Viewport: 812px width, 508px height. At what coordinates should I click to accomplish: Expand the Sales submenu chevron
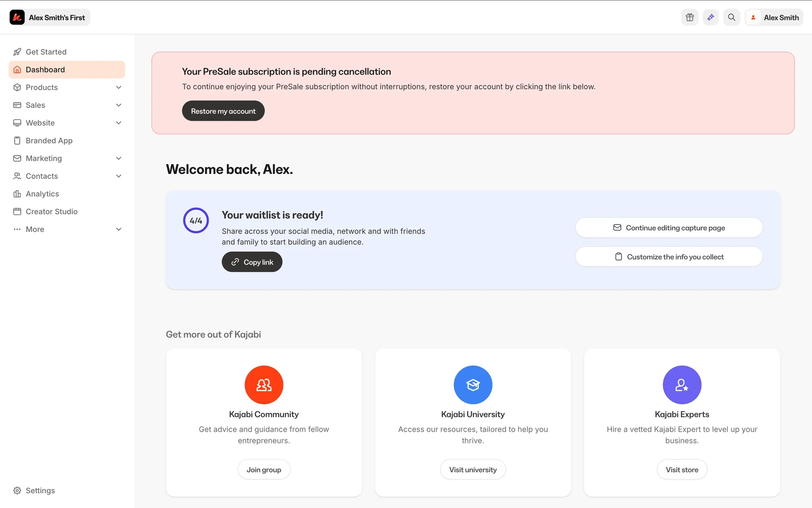click(x=119, y=105)
